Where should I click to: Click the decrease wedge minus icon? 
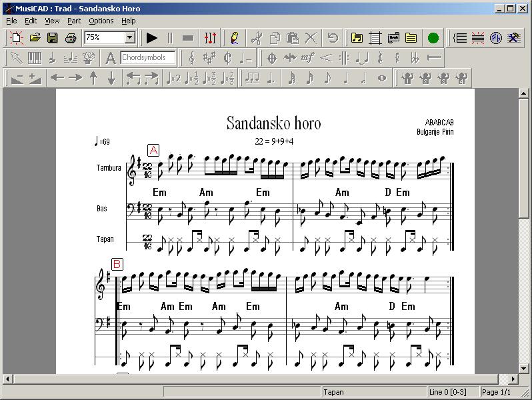pos(17,78)
